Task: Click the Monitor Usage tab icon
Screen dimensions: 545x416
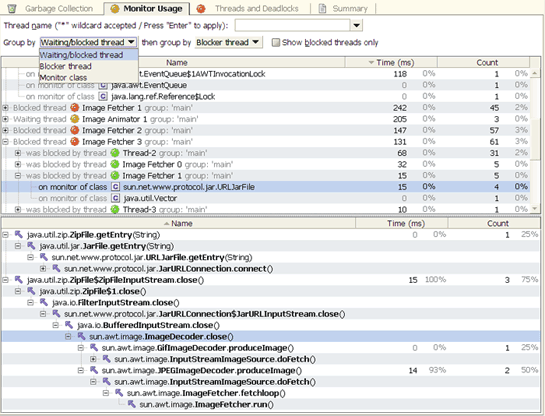Action: click(115, 9)
